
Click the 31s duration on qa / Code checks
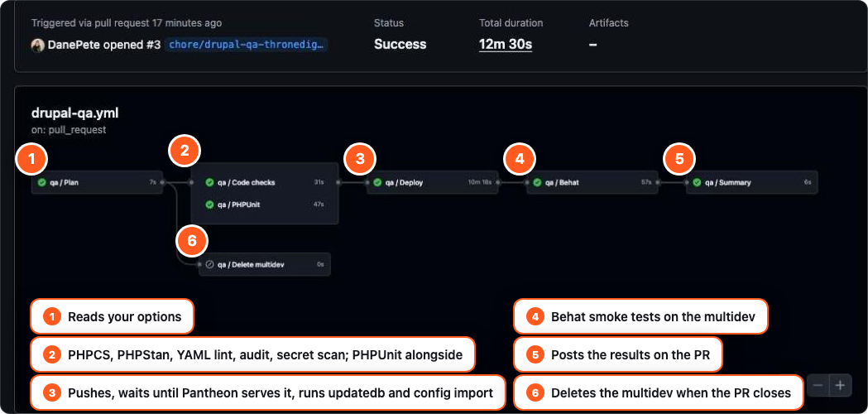click(x=319, y=182)
